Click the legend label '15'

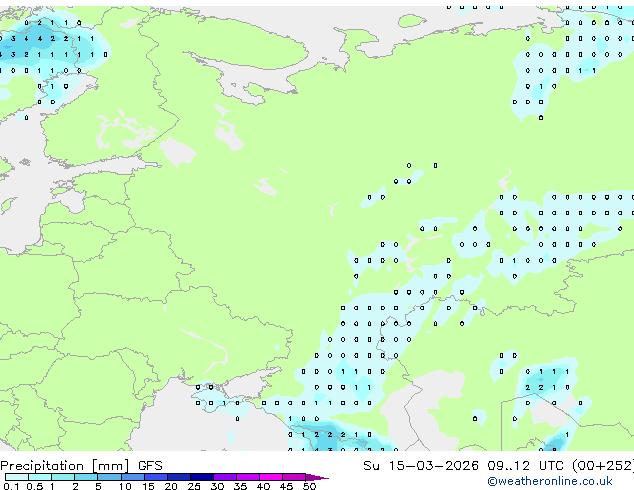[148, 486]
